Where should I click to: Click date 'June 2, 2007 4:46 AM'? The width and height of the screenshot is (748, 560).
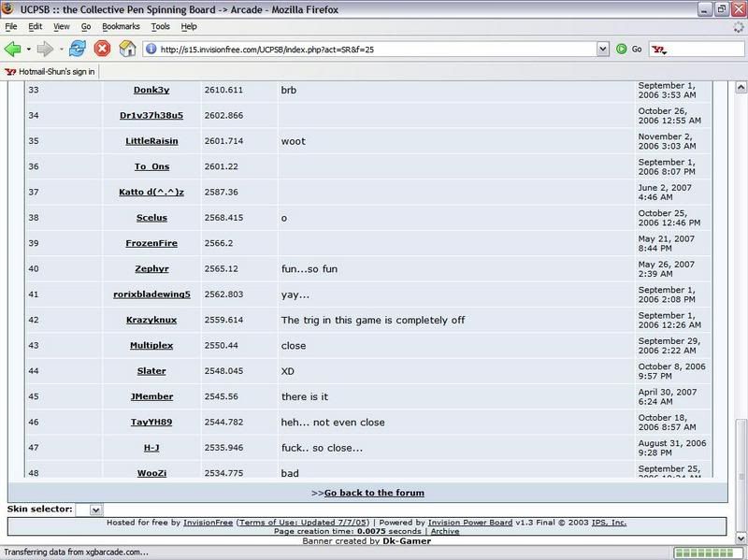click(x=665, y=193)
